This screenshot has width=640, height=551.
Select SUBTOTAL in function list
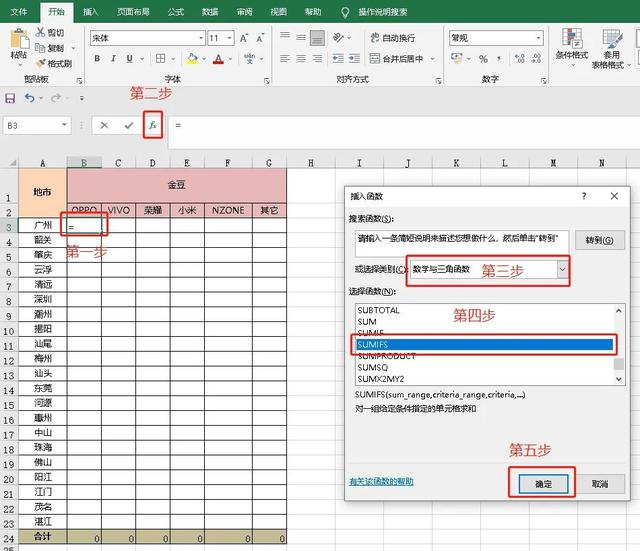(x=484, y=310)
